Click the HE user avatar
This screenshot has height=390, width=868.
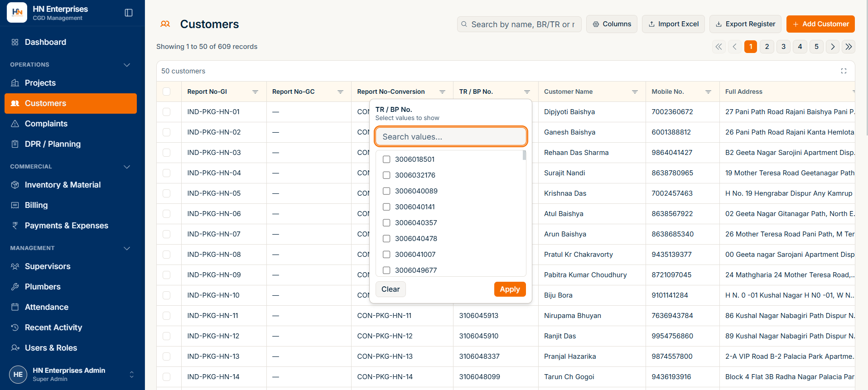point(18,375)
